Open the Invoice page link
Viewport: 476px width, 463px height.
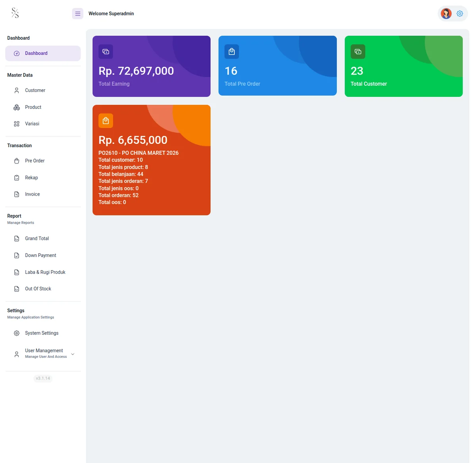tap(43, 194)
